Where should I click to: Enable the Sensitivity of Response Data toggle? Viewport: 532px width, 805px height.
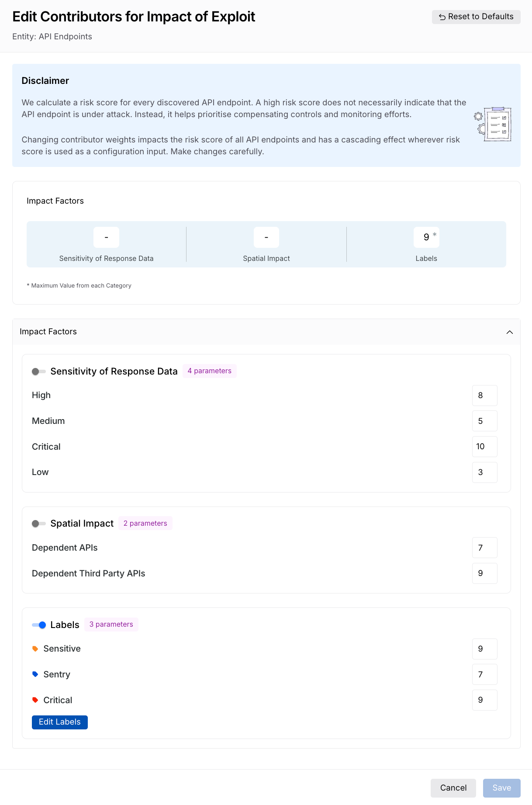(39, 371)
